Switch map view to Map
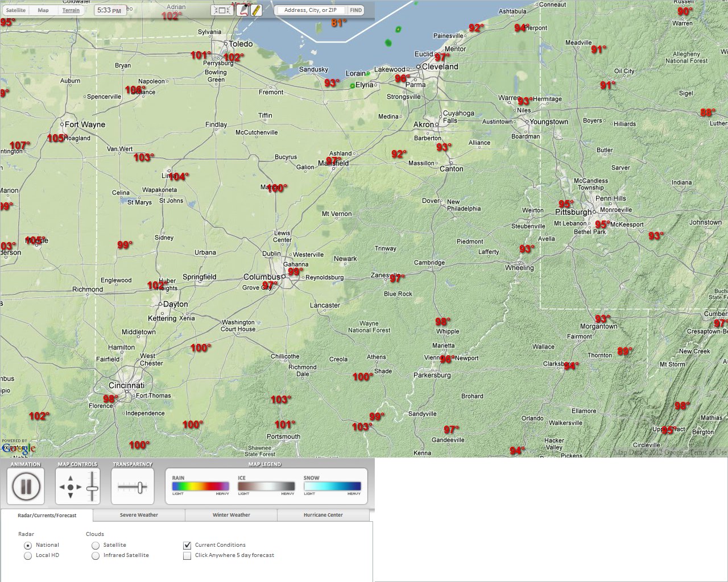This screenshot has width=728, height=582. [x=43, y=10]
